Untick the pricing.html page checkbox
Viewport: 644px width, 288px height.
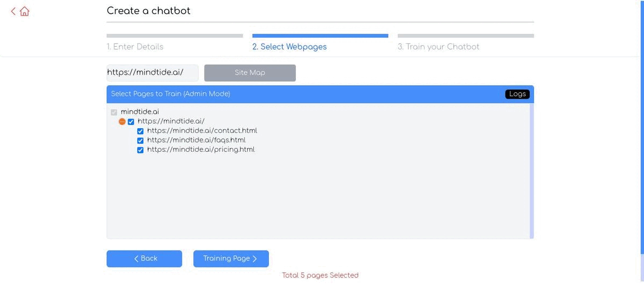[141, 150]
